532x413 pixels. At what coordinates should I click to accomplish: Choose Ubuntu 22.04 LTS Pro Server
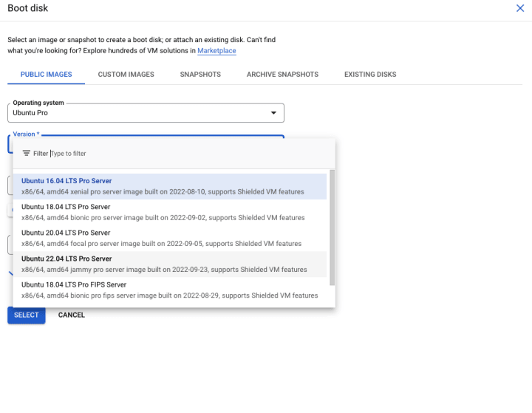[x=170, y=264]
